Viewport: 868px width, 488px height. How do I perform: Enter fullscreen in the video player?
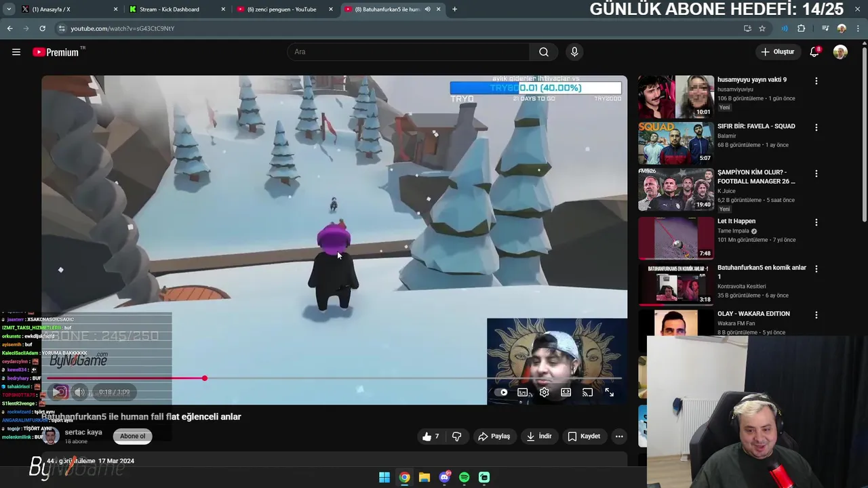point(610,392)
